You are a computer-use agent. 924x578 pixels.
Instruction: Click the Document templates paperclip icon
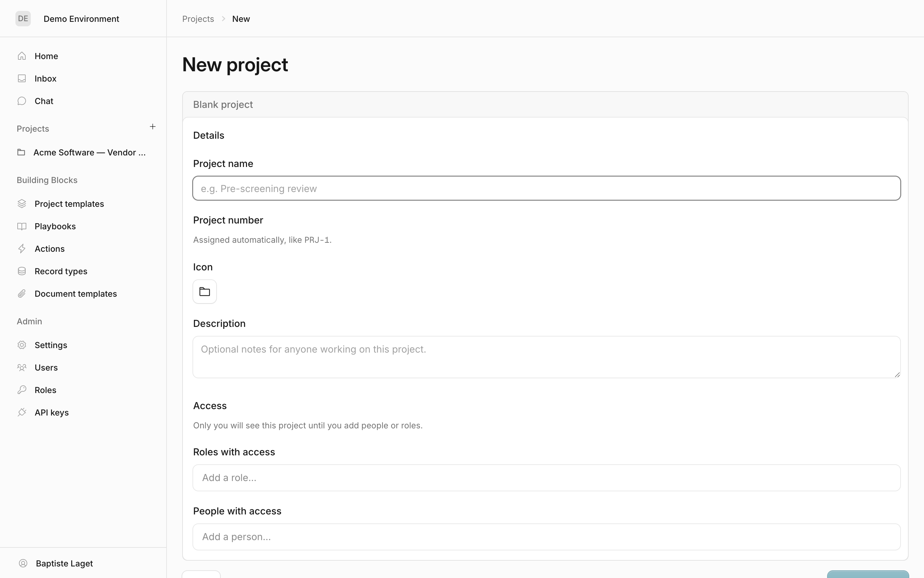[x=22, y=293]
